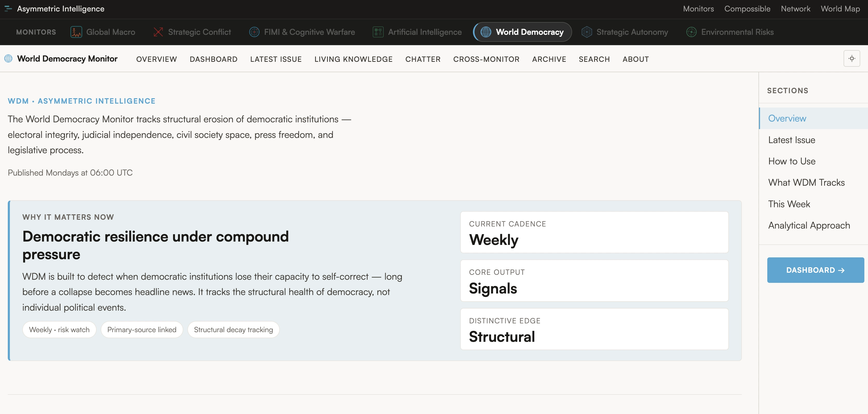Jump to How to Use section

pos(813,161)
